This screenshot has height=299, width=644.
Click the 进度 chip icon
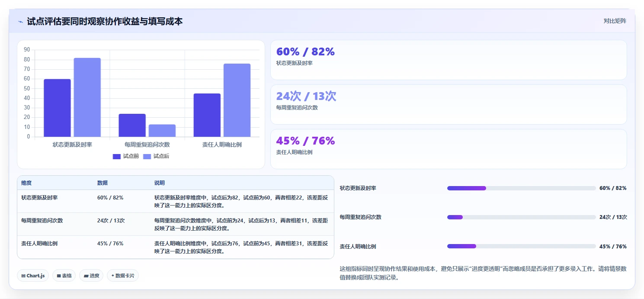pyautogui.click(x=86, y=276)
